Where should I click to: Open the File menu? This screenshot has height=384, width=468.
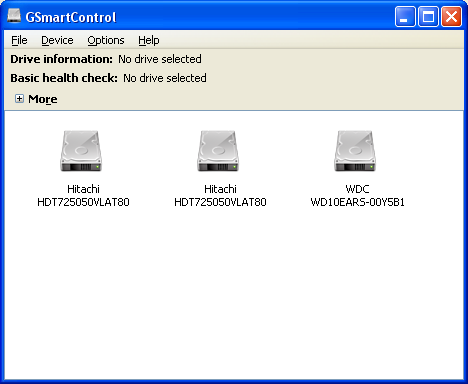19,40
